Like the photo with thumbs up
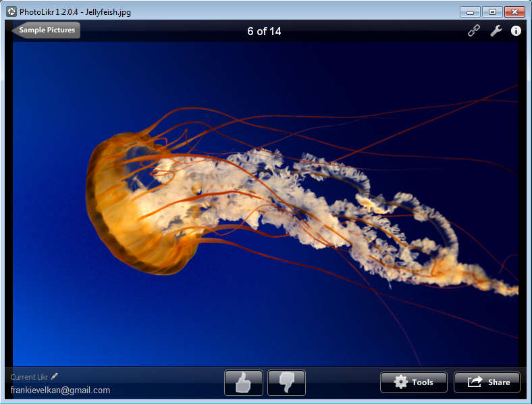The height and width of the screenshot is (404, 532). (x=244, y=382)
